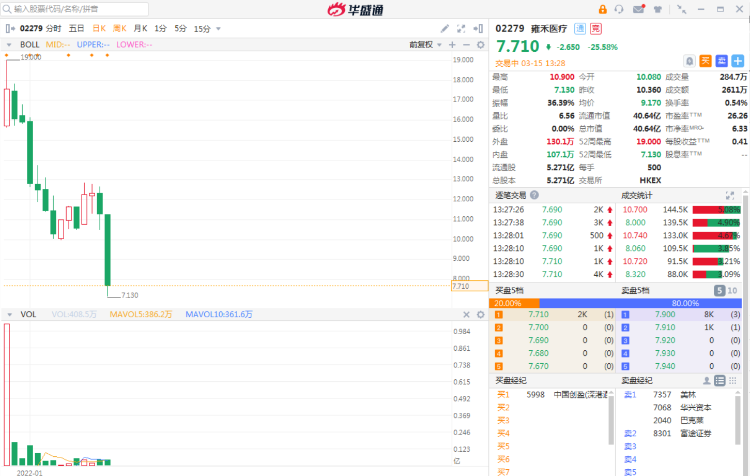Open the skin theme shirt icon

coord(658,9)
